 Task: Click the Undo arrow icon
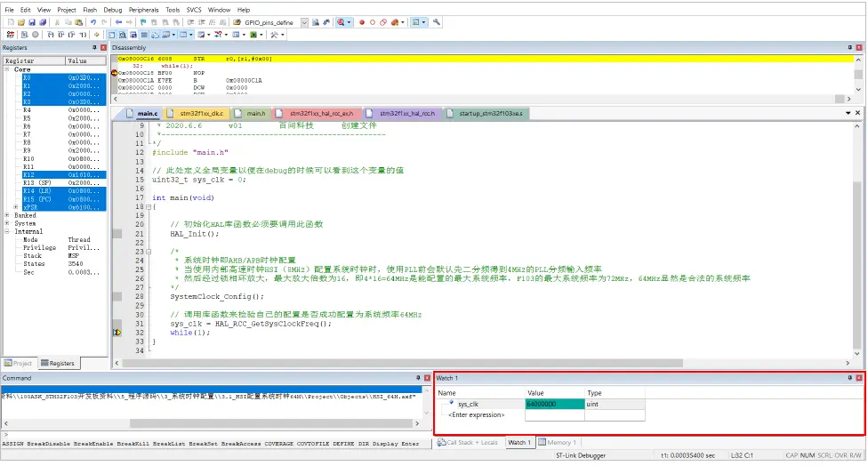click(92, 21)
